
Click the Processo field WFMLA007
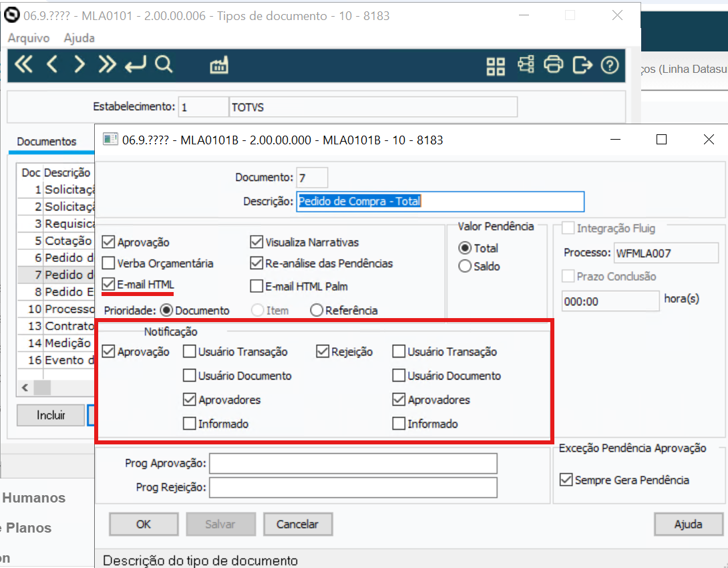click(667, 253)
